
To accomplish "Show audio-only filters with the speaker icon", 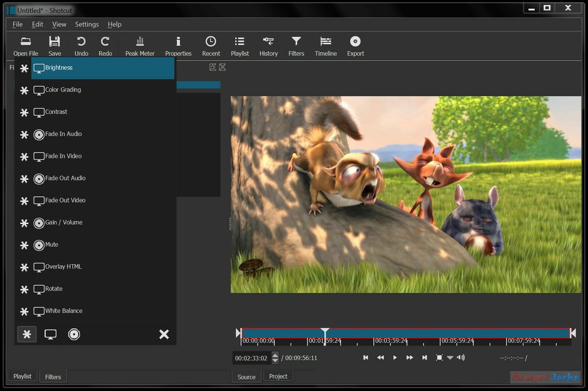I will (x=74, y=334).
